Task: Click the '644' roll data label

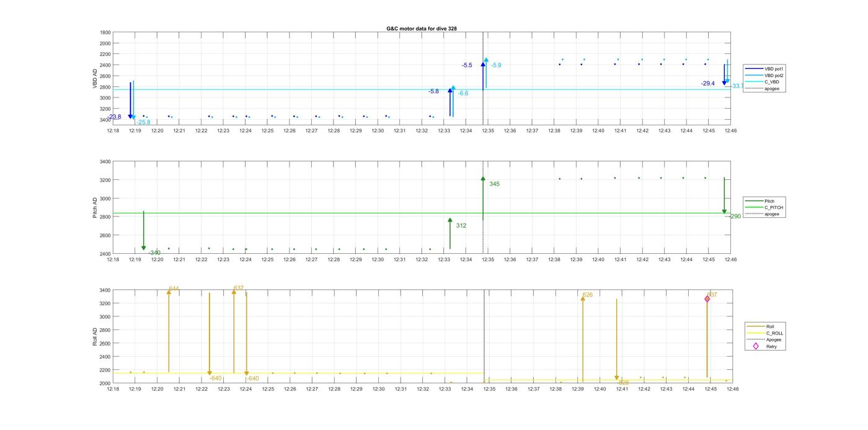Action: coord(174,289)
